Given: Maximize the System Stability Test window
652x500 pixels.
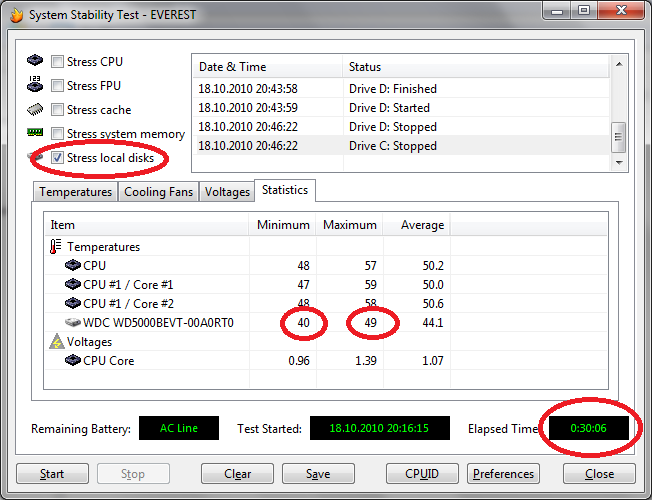Looking at the screenshot, I should (x=584, y=11).
